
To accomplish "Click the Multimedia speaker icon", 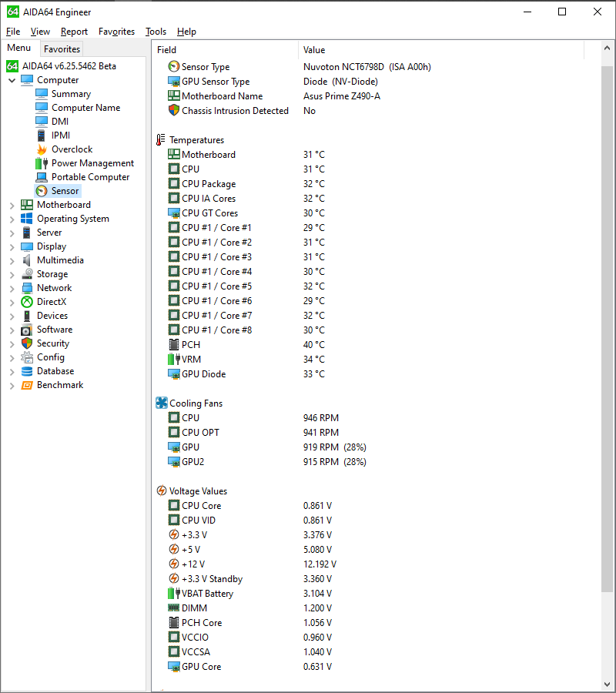I will (x=27, y=260).
